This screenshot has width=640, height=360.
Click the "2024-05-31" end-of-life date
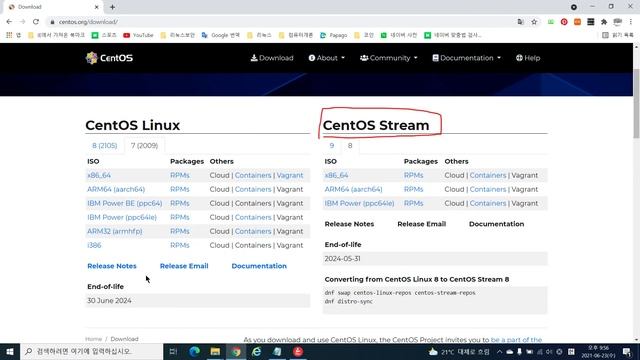coord(342,259)
